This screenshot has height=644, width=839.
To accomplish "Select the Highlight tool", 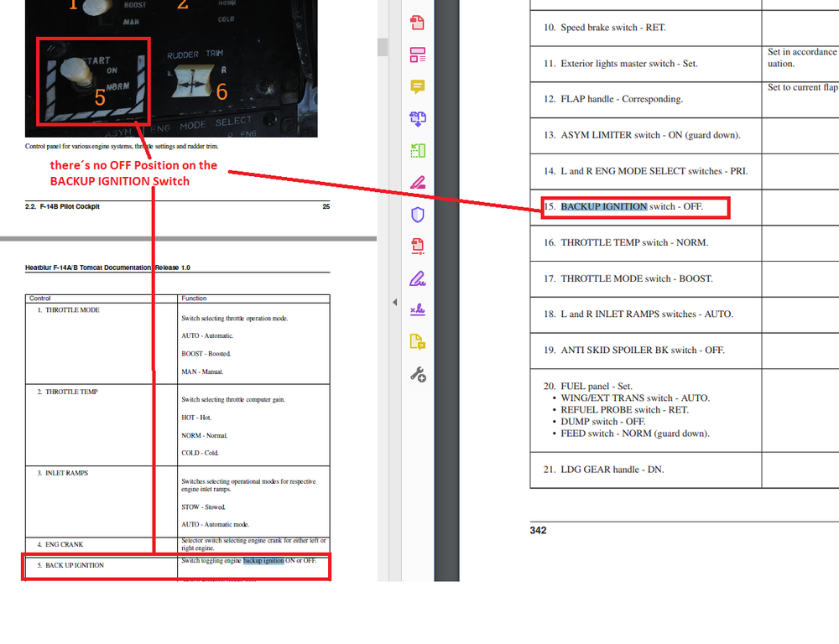I will pyautogui.click(x=417, y=181).
